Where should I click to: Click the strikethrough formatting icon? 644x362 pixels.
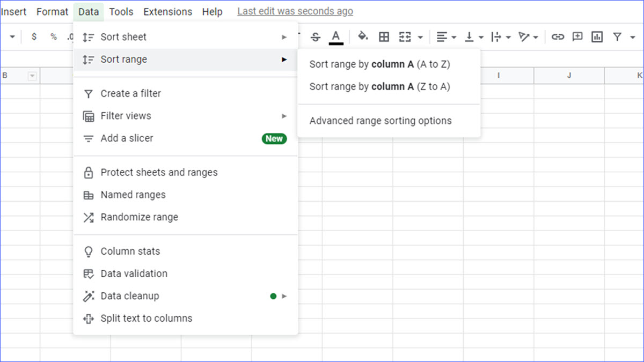click(x=316, y=37)
